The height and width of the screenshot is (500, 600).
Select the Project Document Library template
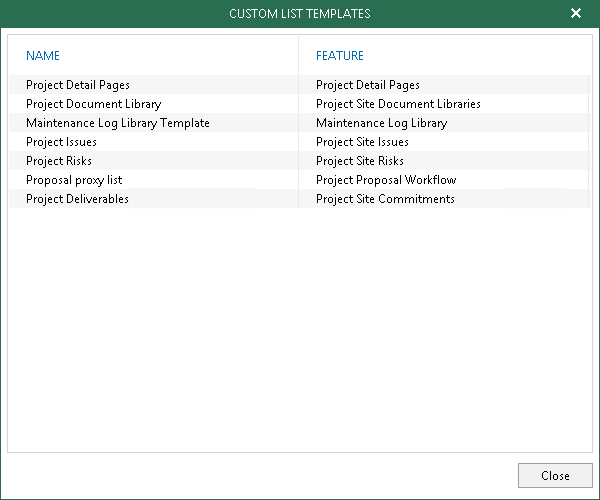pos(93,104)
